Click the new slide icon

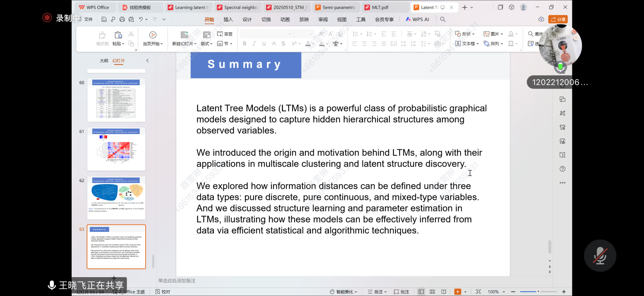[184, 35]
